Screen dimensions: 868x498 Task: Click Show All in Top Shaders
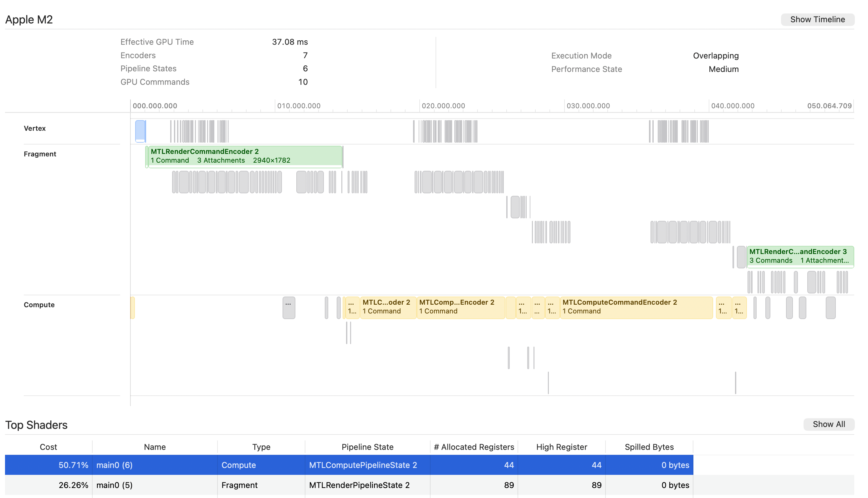pyautogui.click(x=828, y=424)
